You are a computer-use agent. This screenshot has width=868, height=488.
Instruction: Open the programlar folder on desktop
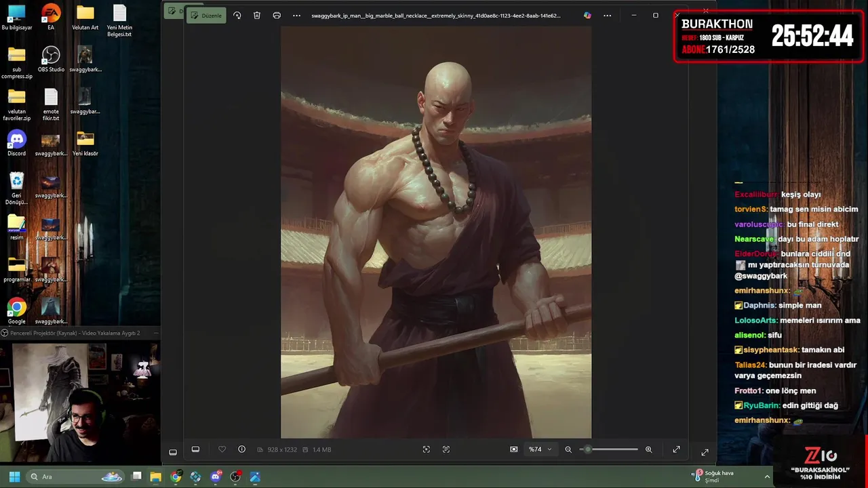pos(17,270)
